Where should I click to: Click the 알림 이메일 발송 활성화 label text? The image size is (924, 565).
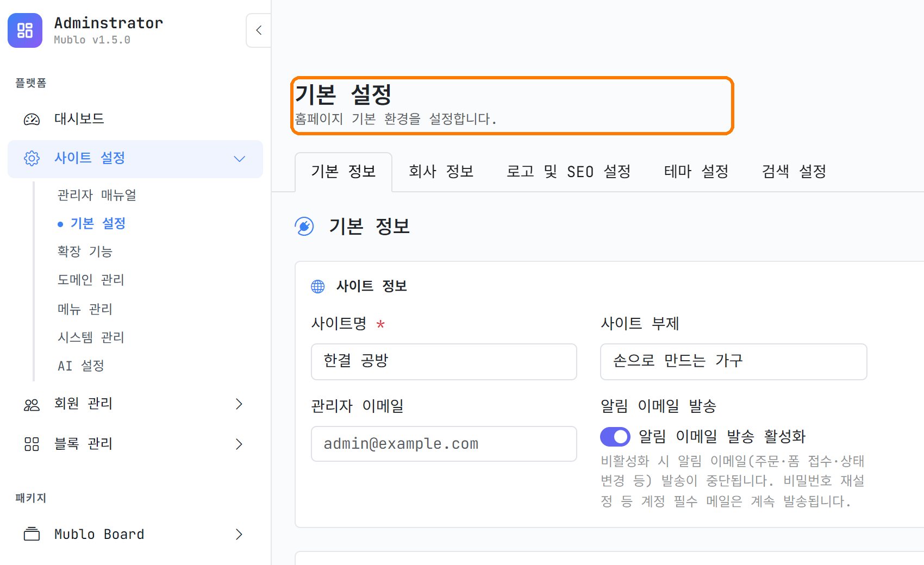(x=722, y=436)
